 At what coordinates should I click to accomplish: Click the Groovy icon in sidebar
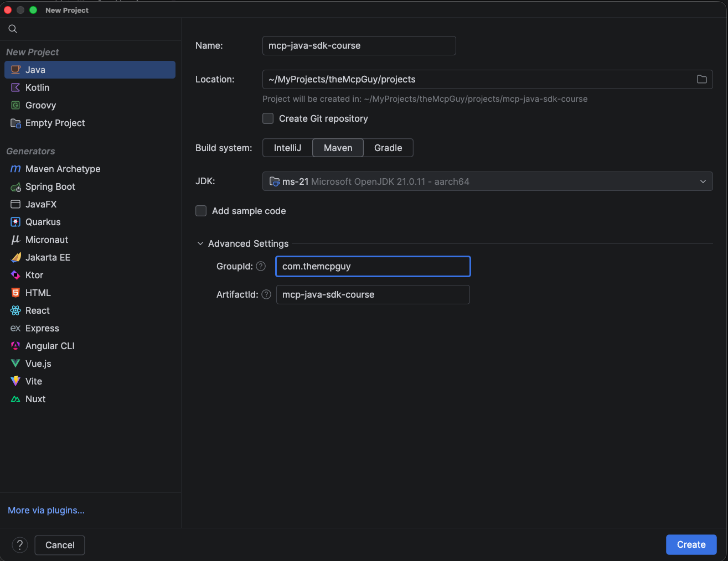point(16,105)
